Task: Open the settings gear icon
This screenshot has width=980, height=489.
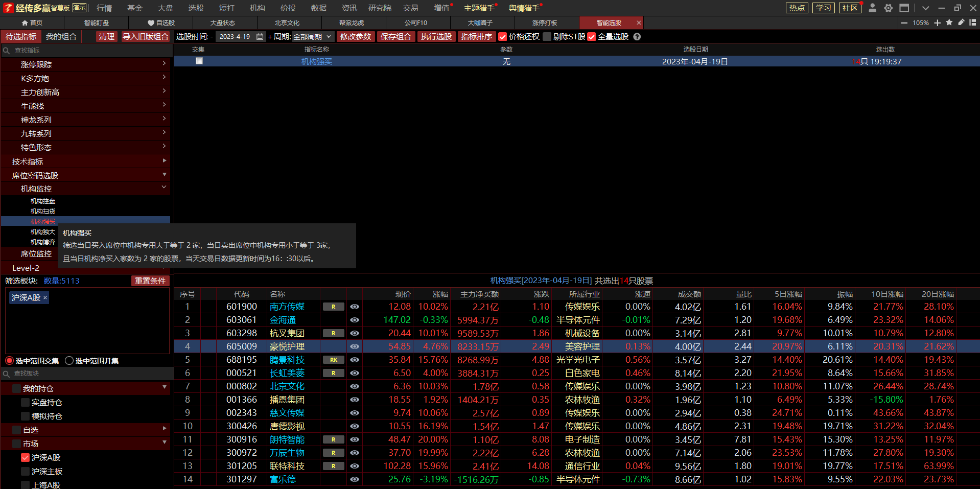Action: point(889,8)
